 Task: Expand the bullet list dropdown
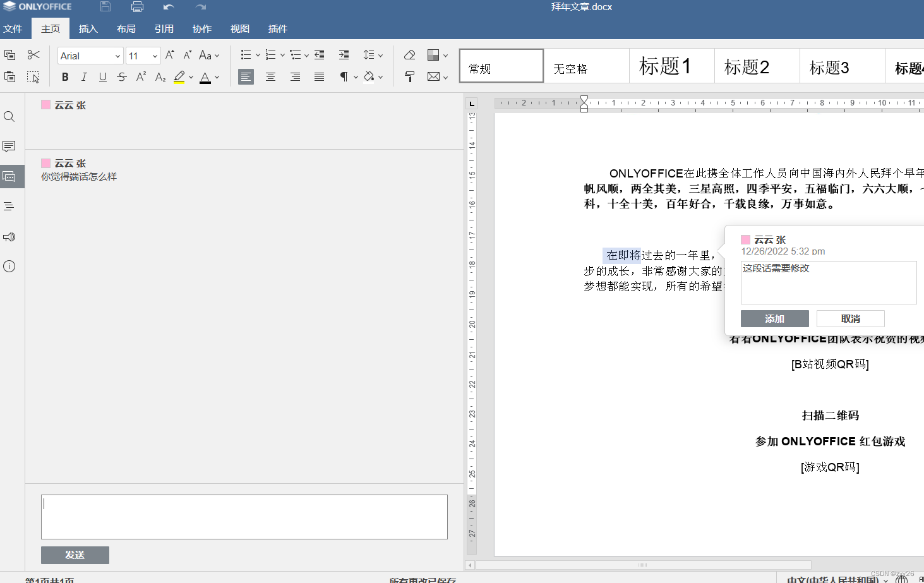tap(258, 56)
